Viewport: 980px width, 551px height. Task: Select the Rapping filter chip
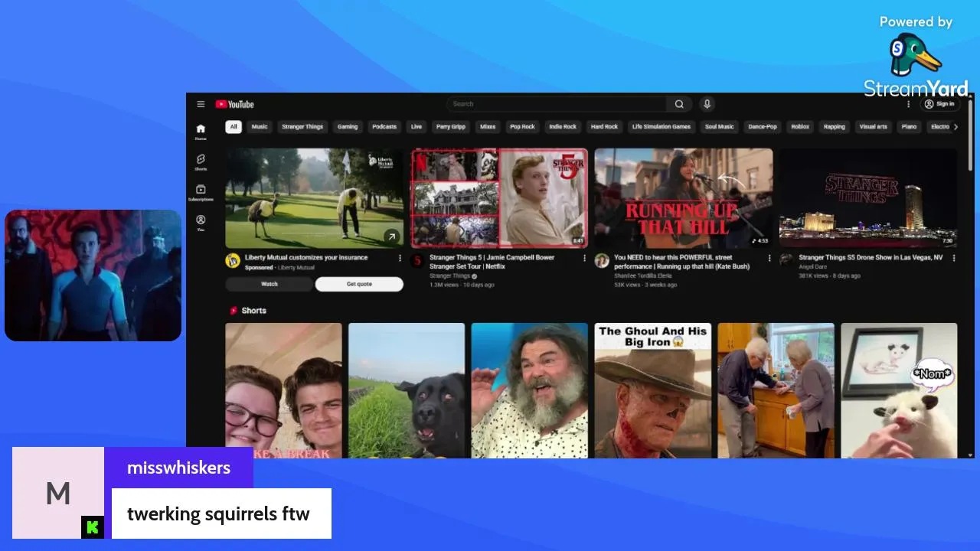[x=835, y=127]
